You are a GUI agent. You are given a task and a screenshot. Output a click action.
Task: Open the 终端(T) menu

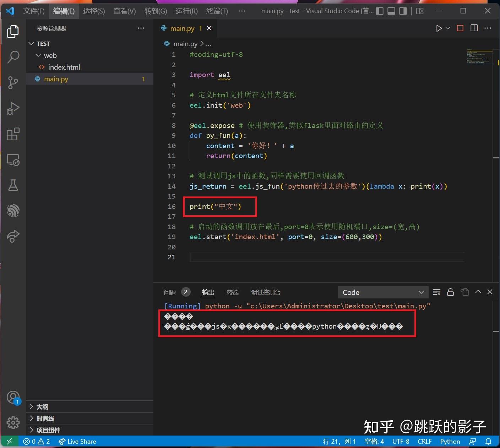(x=217, y=11)
